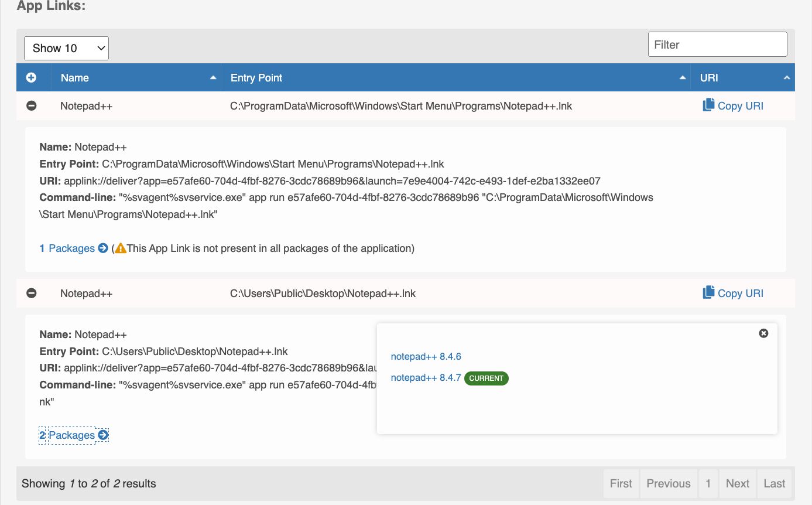
Task: Sort table by Entry Point column
Action: coord(456,77)
